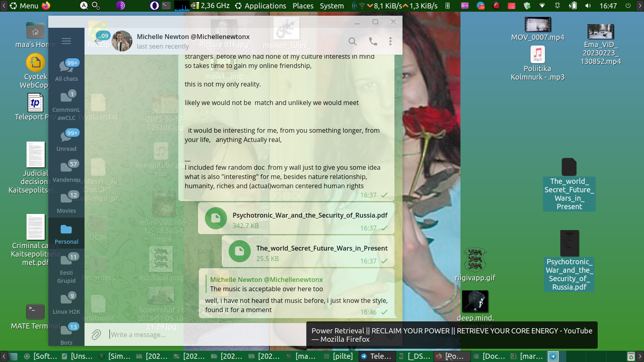644x362 pixels.
Task: Search in the Michelle Newton chat
Action: (353, 41)
